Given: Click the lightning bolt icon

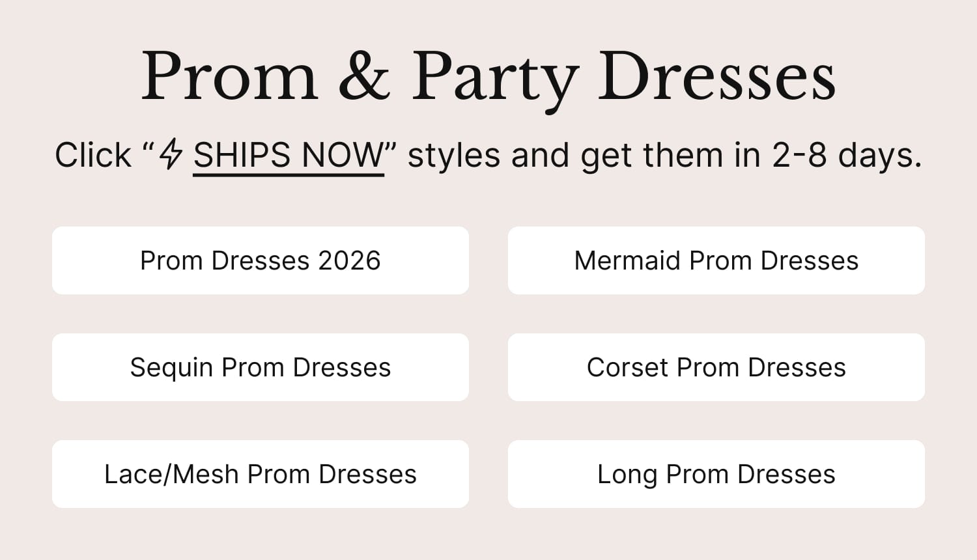Looking at the screenshot, I should pos(171,154).
